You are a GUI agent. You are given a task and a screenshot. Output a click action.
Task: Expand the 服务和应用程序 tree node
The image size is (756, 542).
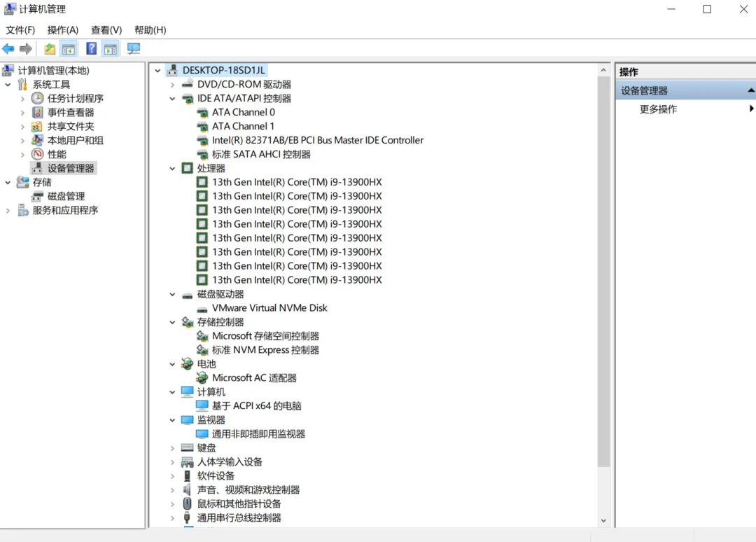[8, 210]
